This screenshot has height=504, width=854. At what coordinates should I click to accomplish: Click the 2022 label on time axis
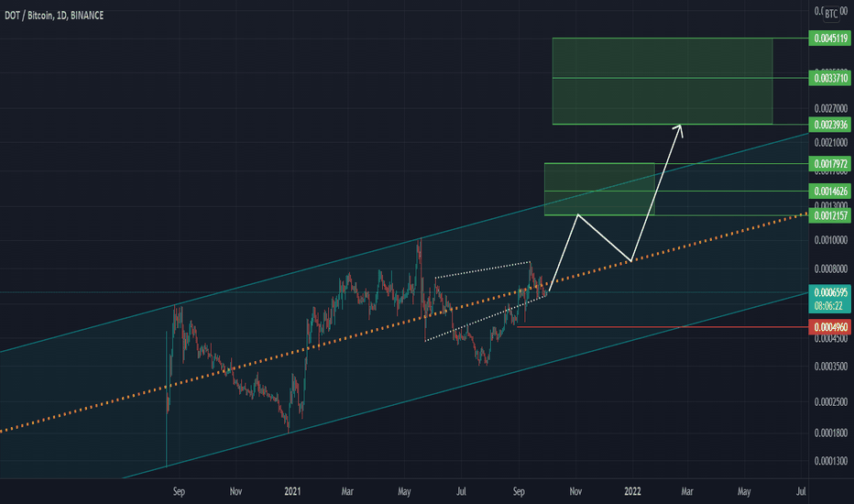coord(632,491)
